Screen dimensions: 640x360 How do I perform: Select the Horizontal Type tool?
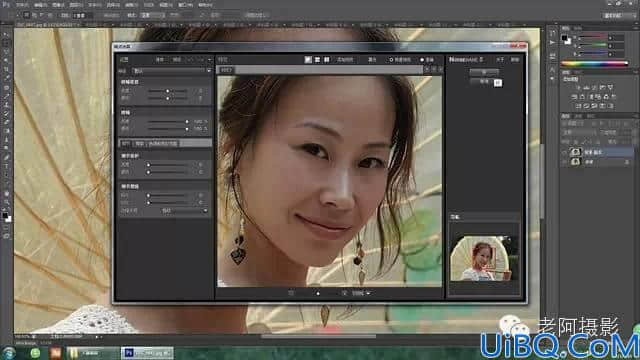tap(6, 166)
